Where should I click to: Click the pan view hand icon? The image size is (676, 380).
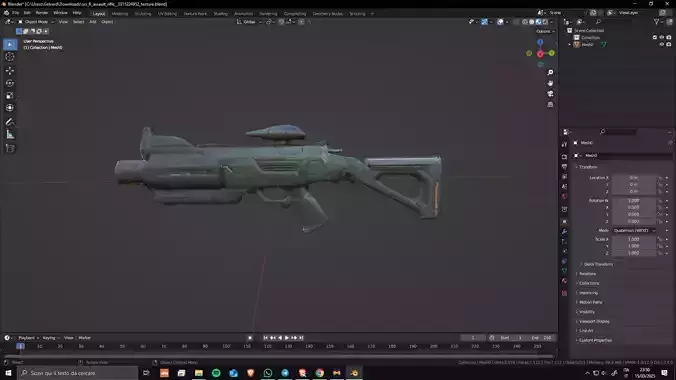[550, 83]
